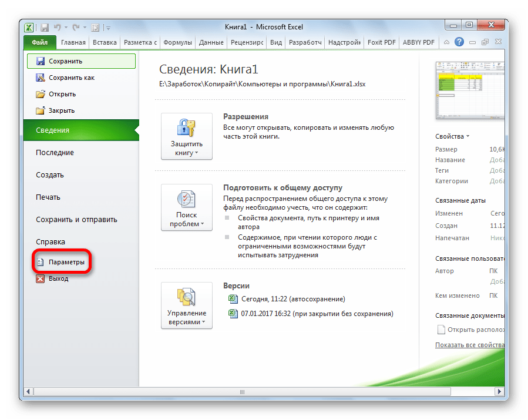Click the Теги property value field
The image size is (528, 420).
(497, 170)
